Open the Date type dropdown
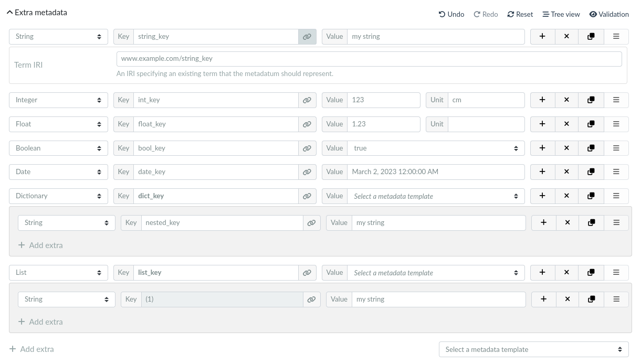This screenshot has width=641, height=364. point(58,172)
